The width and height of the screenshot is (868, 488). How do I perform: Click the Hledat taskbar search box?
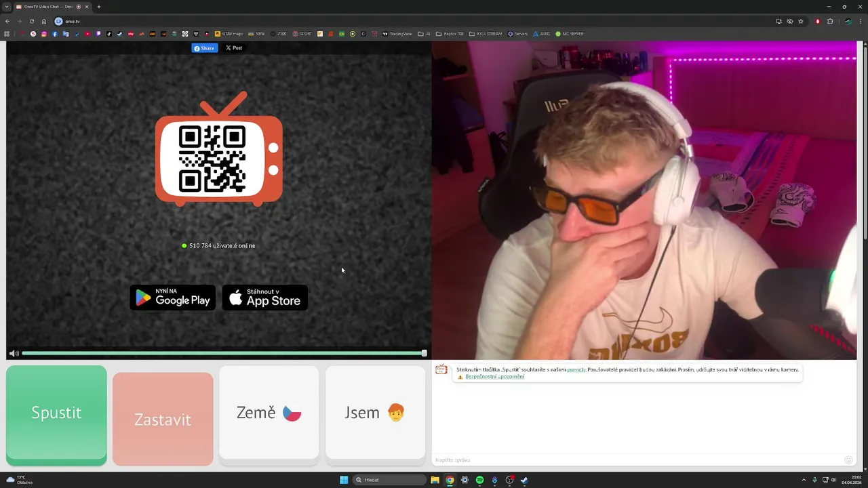390,480
